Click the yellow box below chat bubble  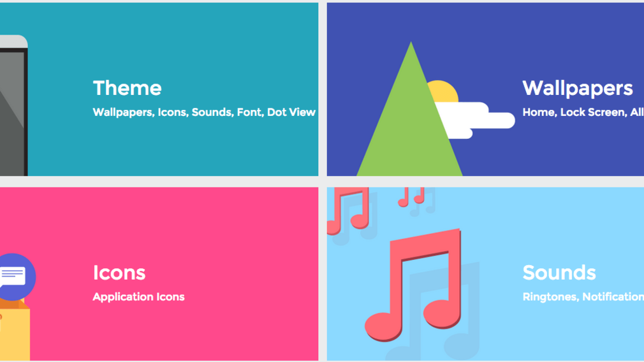[x=15, y=332]
